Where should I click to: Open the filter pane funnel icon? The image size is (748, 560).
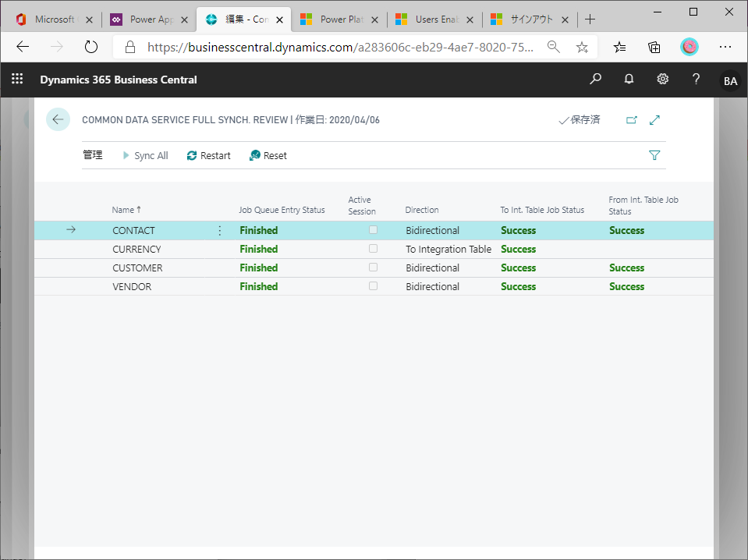654,155
